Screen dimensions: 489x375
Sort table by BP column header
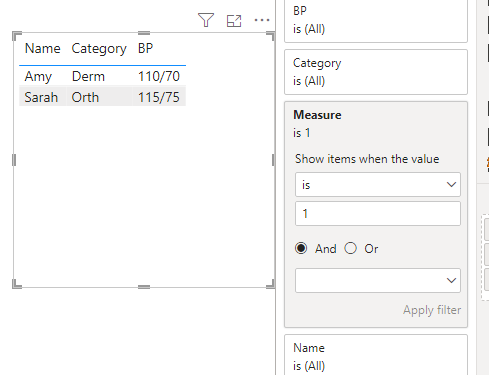point(145,49)
